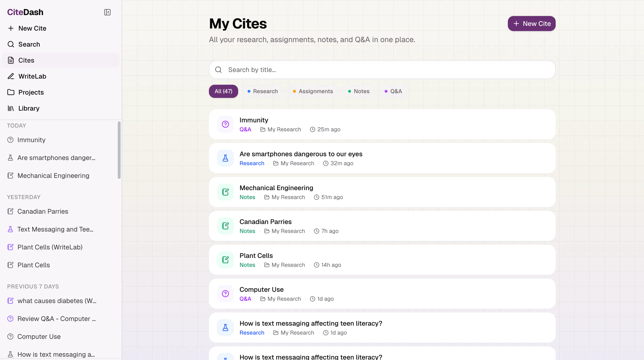Click notes icon next to what causes diabetes
Image resolution: width=644 pixels, height=360 pixels.
(10, 301)
